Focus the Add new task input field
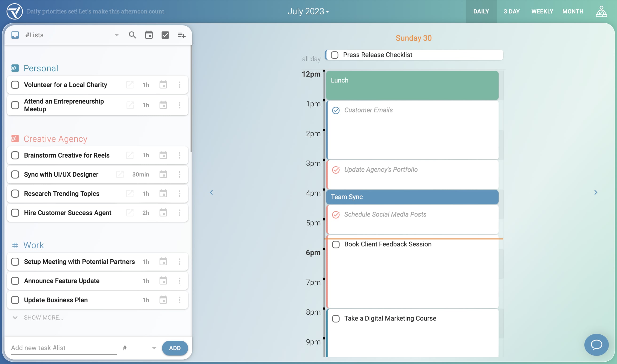This screenshot has width=617, height=364. (x=63, y=348)
